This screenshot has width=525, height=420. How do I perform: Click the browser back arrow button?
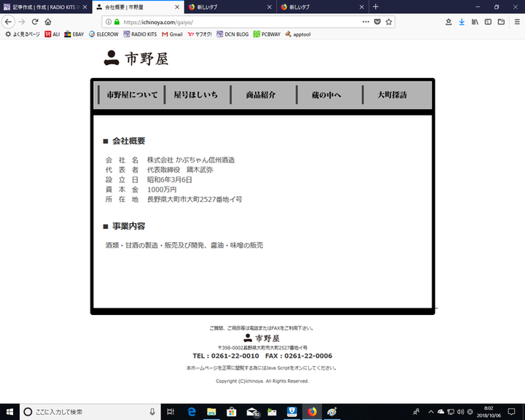click(x=8, y=22)
